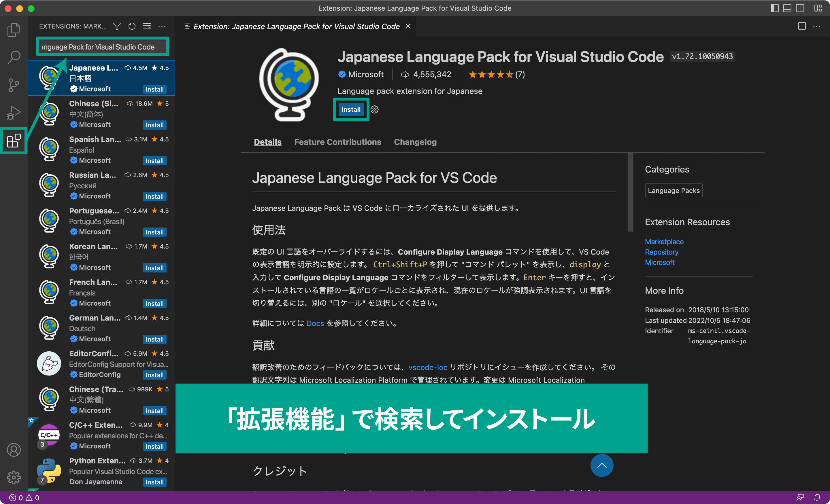Click the details page vertical scrollbar
The height and width of the screenshot is (504, 830).
(631, 192)
